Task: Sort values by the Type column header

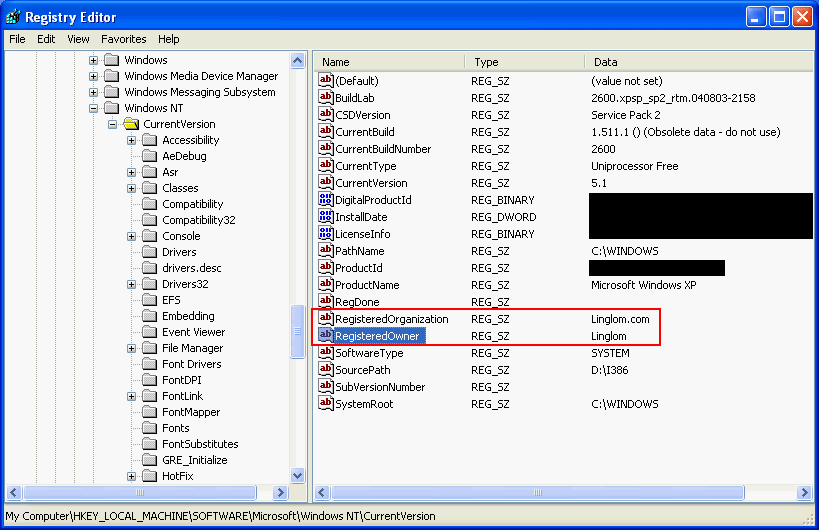Action: (x=525, y=62)
